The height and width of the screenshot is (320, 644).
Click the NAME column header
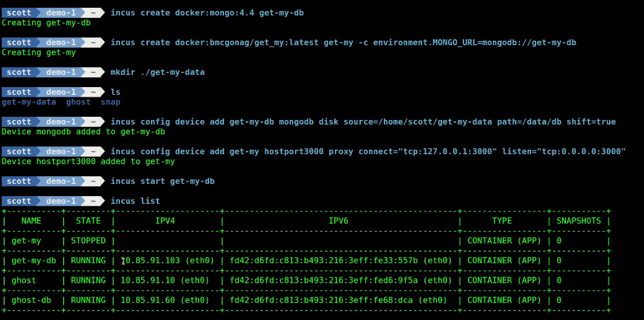coord(31,221)
